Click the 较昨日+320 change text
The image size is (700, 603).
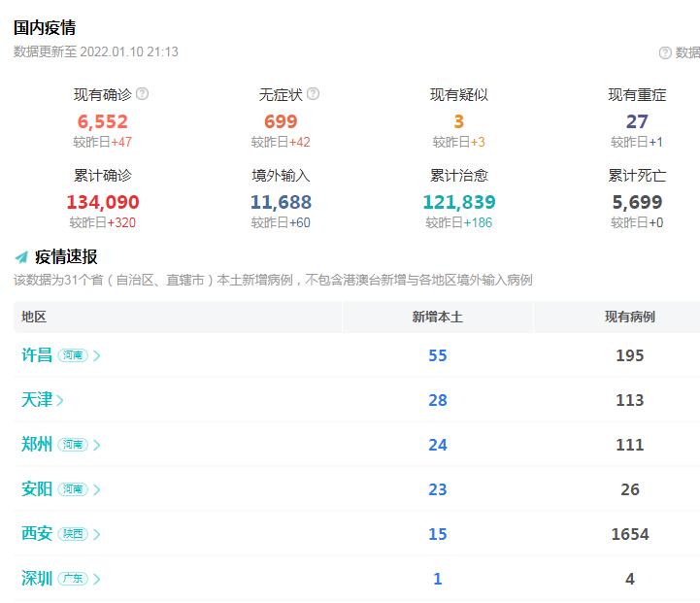pyautogui.click(x=103, y=222)
